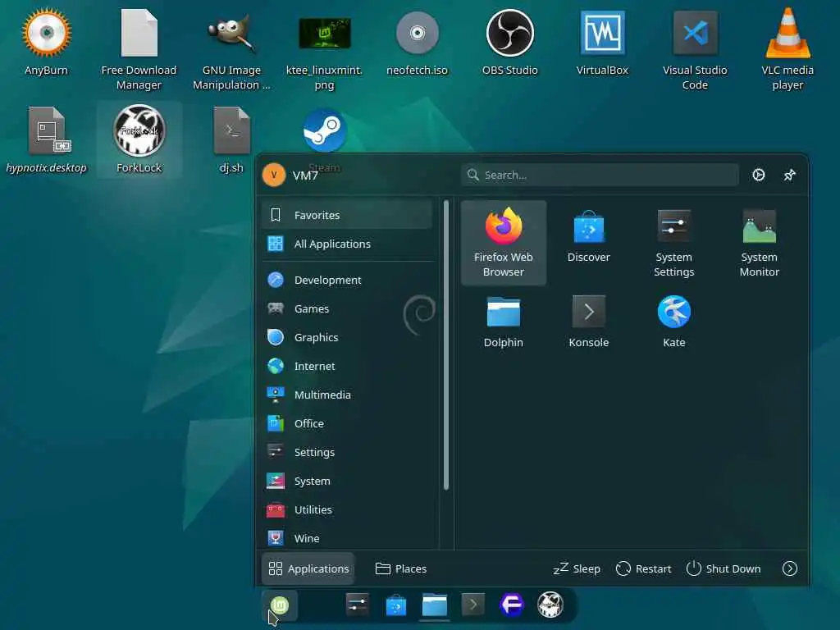This screenshot has height=630, width=840.
Task: Expand more session options arrow
Action: 790,568
